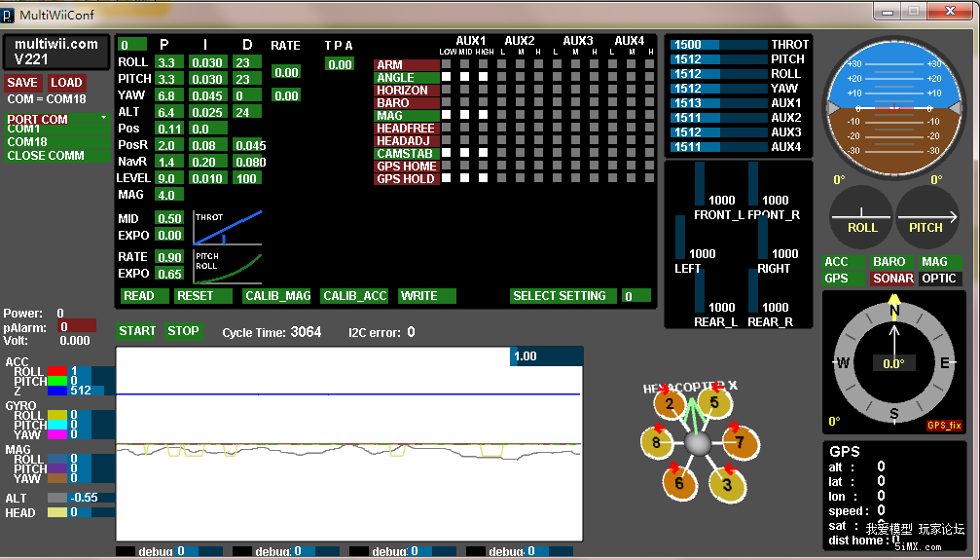Toggle ACC ROLL red graph swatch
Viewport: 980px width, 560px height.
[x=56, y=371]
